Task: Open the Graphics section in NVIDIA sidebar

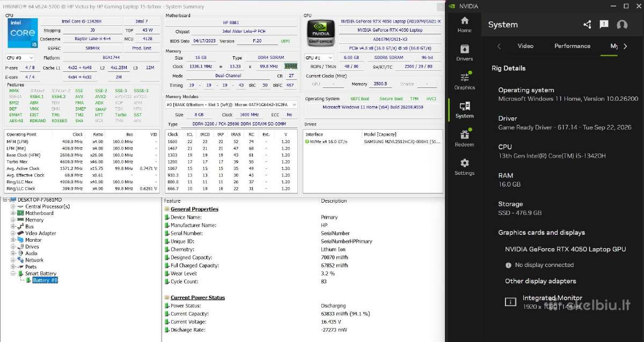Action: point(464,81)
